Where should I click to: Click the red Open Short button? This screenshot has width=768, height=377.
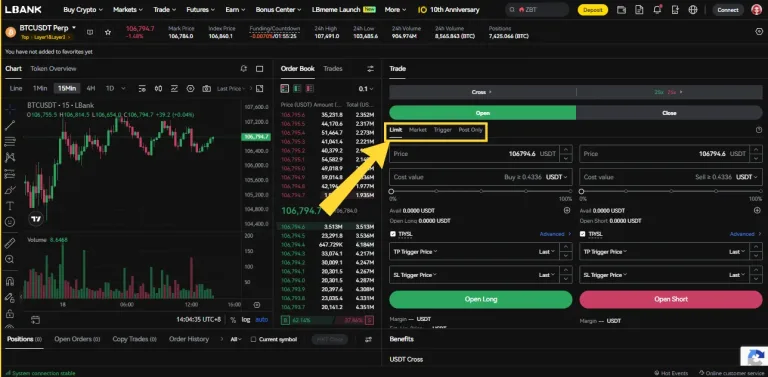click(671, 299)
